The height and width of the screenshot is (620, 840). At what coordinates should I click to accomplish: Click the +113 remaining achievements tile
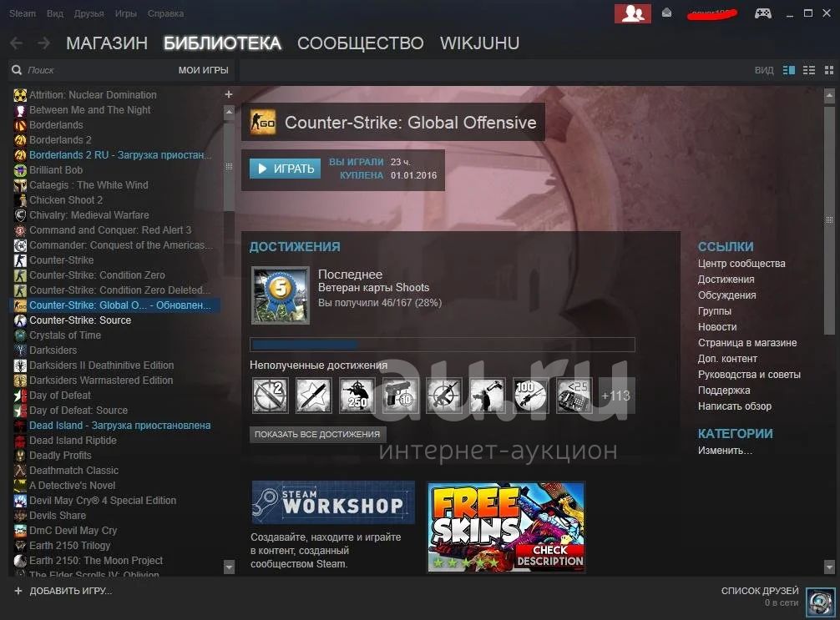(615, 396)
